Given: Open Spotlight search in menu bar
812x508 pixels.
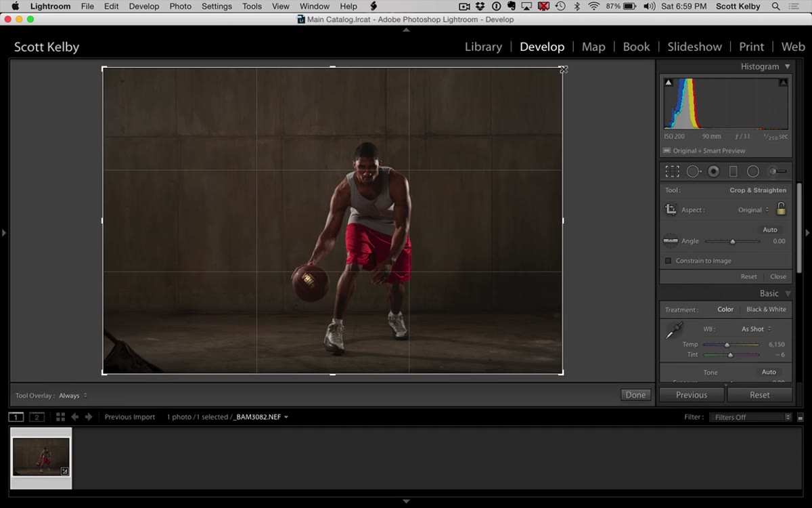Looking at the screenshot, I should (x=775, y=6).
